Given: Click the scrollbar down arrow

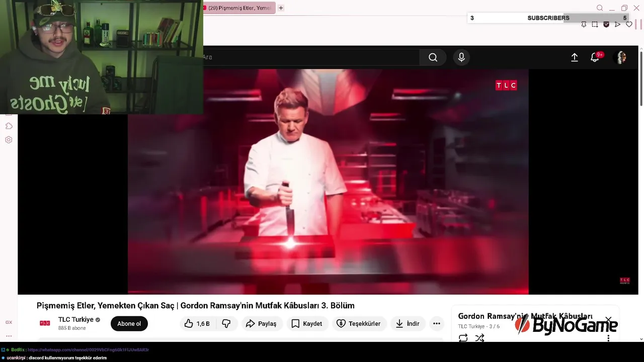Looking at the screenshot, I should (x=641, y=339).
